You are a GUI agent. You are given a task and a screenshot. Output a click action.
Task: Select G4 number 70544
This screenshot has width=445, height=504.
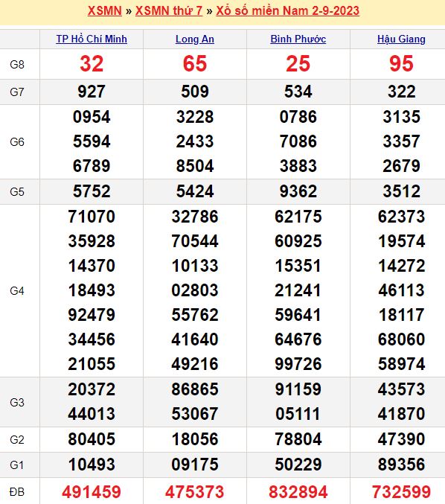(x=195, y=241)
